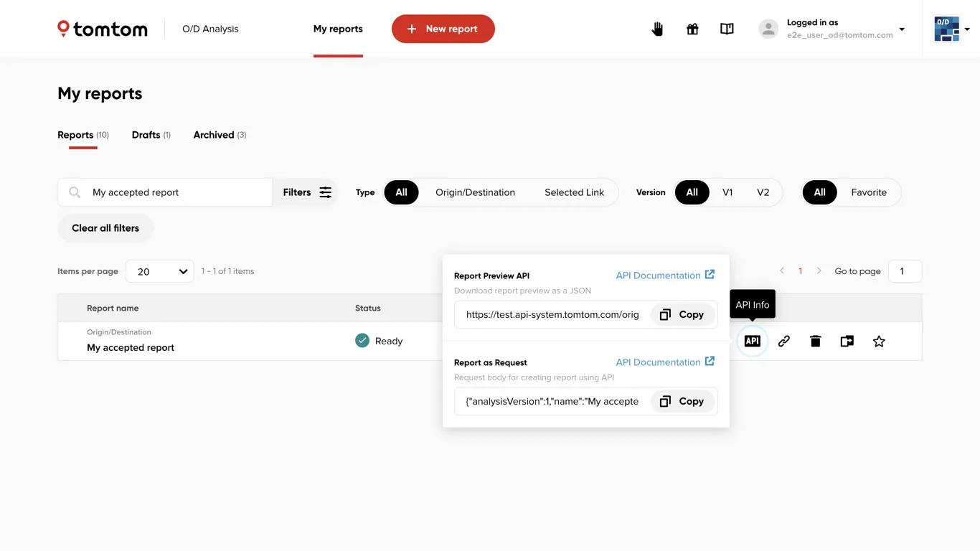Open Report as Request API Documentation link
This screenshot has width=980, height=551.
click(x=665, y=362)
